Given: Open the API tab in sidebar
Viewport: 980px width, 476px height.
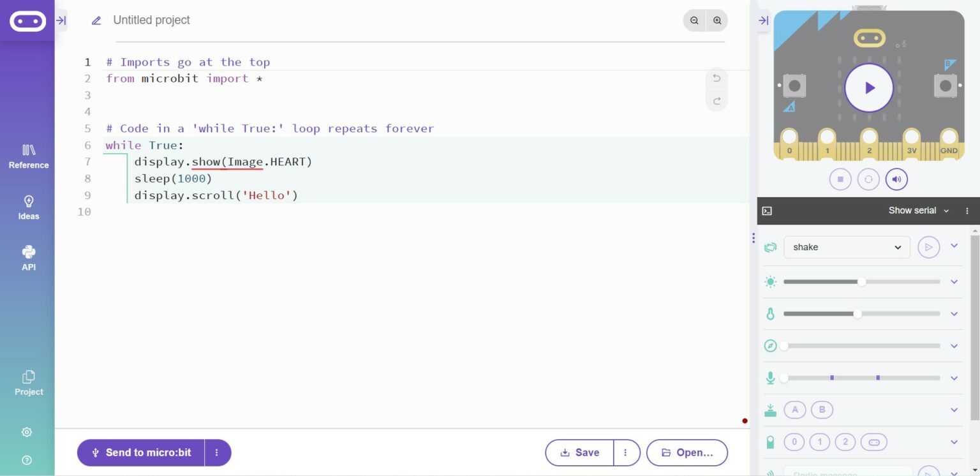Looking at the screenshot, I should pos(28,258).
